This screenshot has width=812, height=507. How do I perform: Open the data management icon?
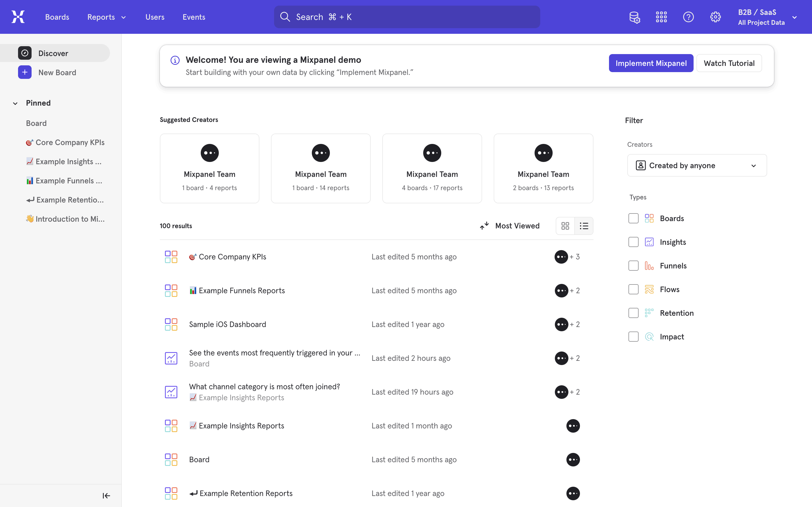click(x=634, y=17)
